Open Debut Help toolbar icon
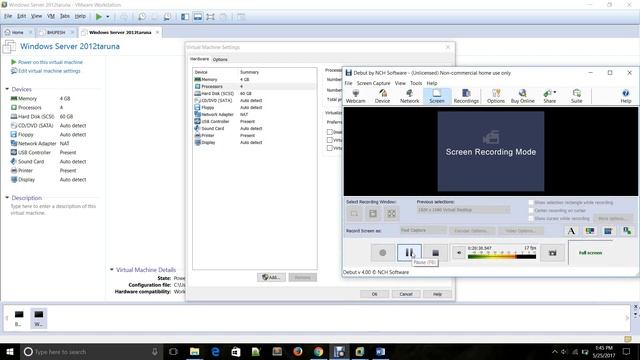640x360 pixels. tap(626, 96)
